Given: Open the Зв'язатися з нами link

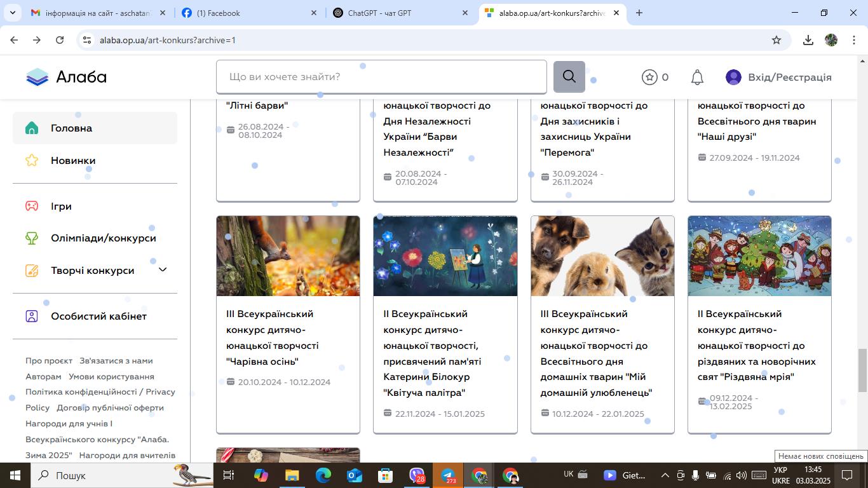Looking at the screenshot, I should [x=116, y=360].
